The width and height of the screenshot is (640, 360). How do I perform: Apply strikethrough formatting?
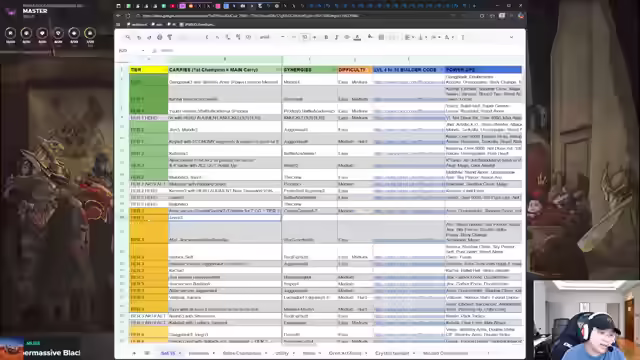(347, 37)
